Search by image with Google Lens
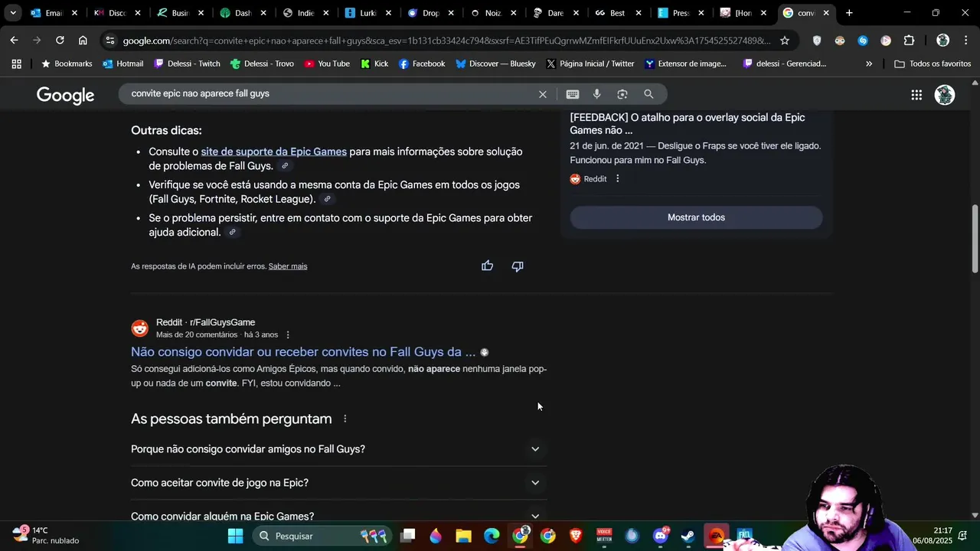980x551 pixels. click(x=622, y=94)
